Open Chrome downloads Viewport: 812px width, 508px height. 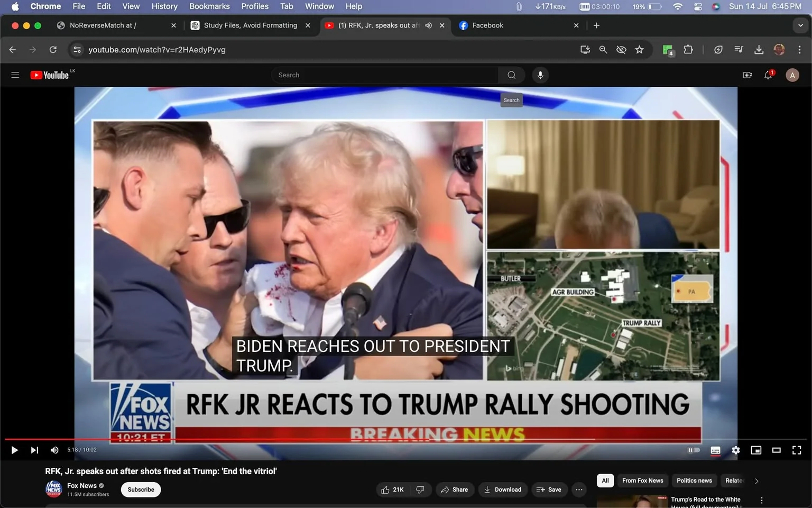tap(759, 50)
